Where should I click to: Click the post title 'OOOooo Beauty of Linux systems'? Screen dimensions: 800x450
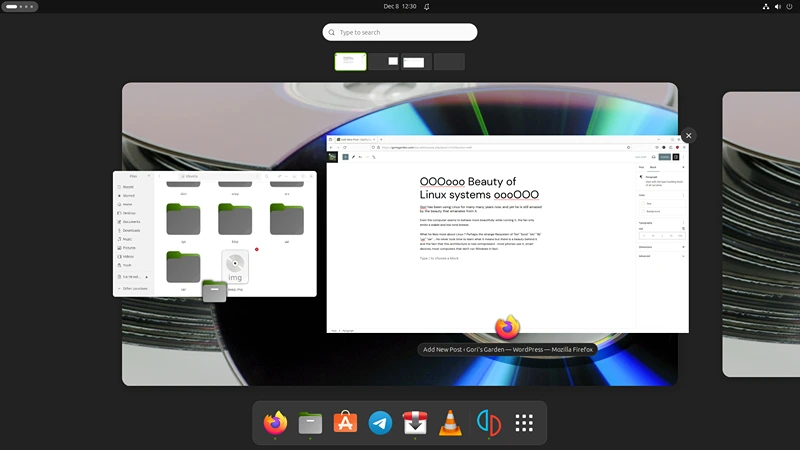click(x=479, y=188)
